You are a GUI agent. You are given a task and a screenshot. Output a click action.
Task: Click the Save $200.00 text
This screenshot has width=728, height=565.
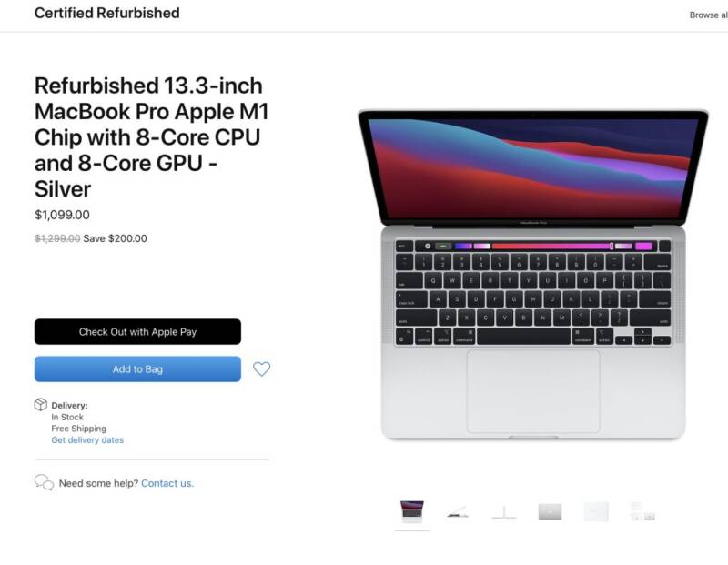[115, 238]
